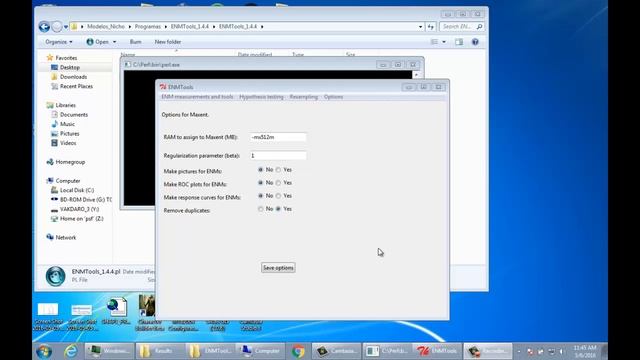Switch to ENMTools taskbar item
This screenshot has width=640, height=360.
(x=437, y=351)
